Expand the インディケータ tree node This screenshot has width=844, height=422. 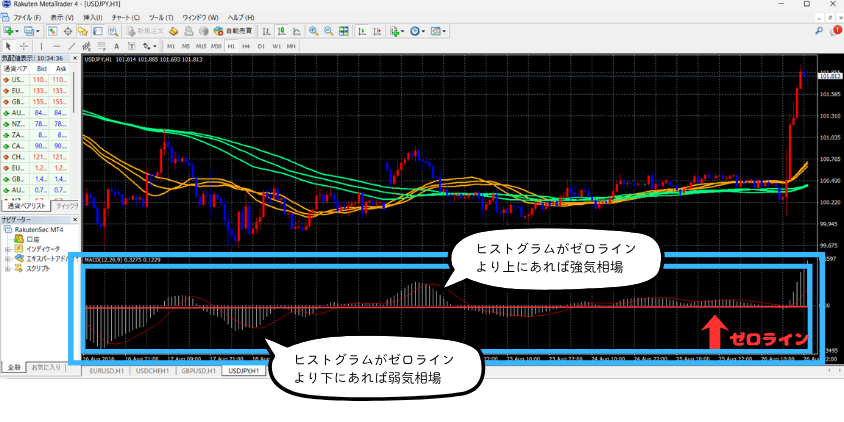tap(8, 249)
